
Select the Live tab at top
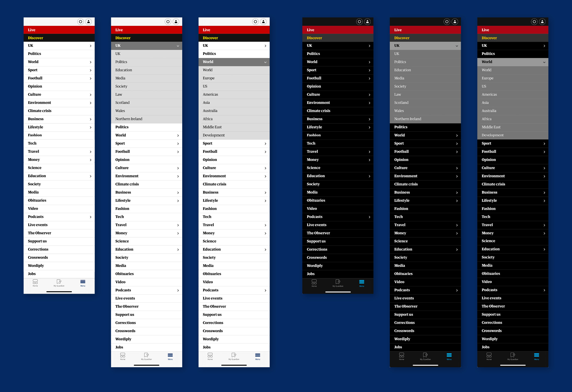[x=60, y=30]
